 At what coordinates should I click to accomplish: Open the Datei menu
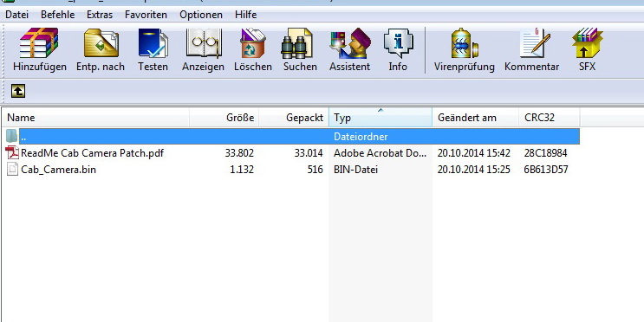[x=16, y=15]
